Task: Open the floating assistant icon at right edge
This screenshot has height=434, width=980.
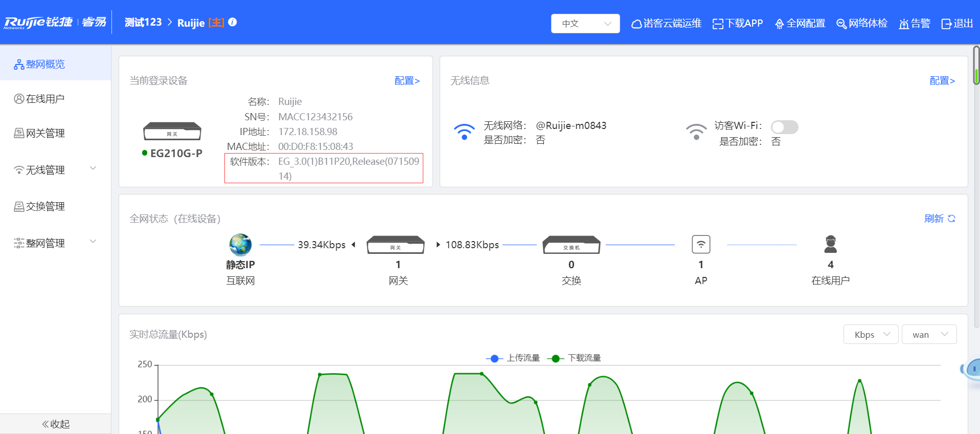Action: tap(971, 369)
